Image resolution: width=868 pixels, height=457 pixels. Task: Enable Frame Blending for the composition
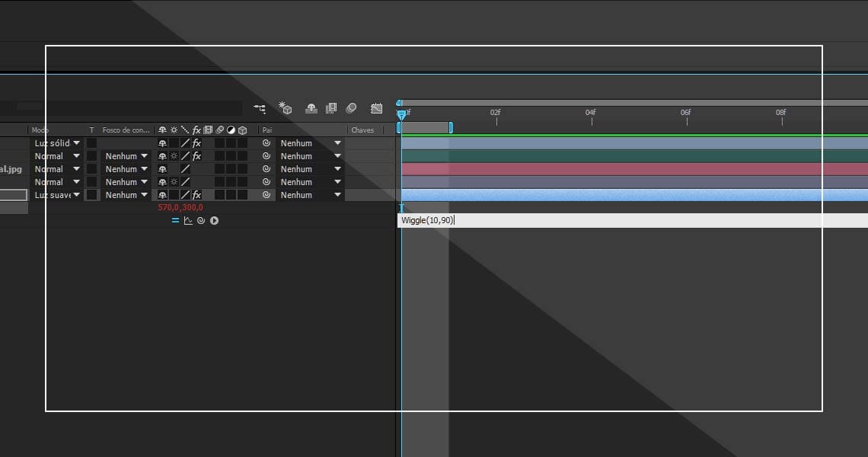pyautogui.click(x=331, y=108)
